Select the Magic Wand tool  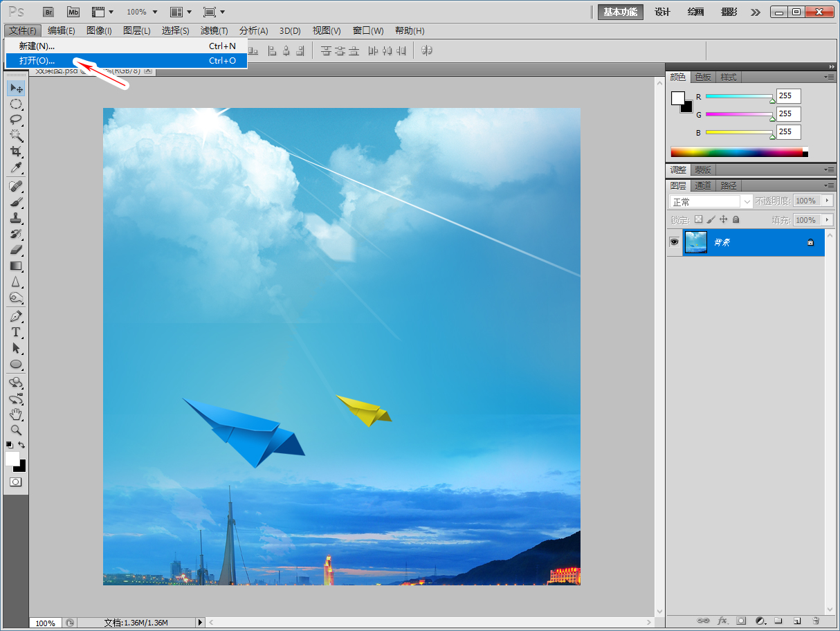click(x=16, y=136)
